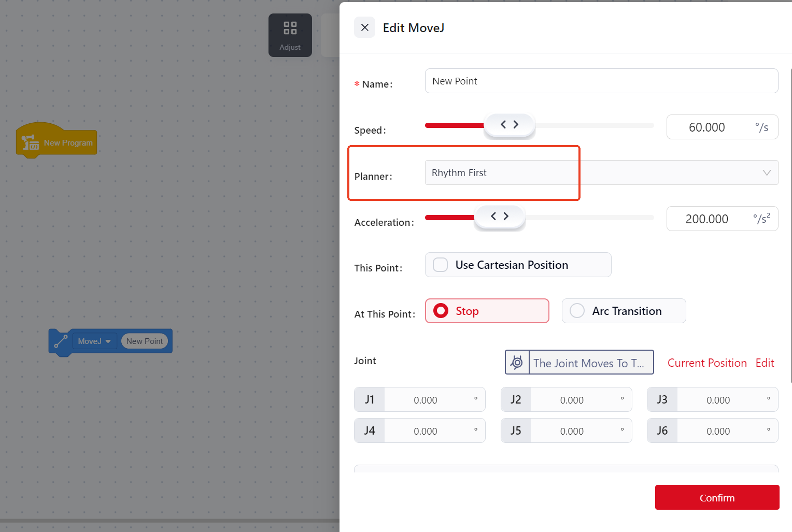792x532 pixels.
Task: Click the joint target icon button
Action: [x=517, y=363]
